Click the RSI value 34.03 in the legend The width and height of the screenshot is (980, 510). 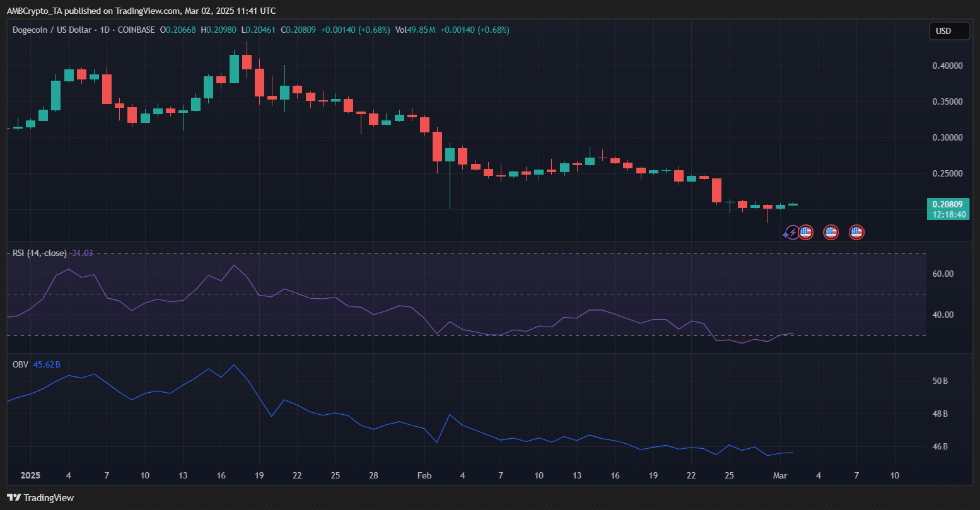[81, 253]
